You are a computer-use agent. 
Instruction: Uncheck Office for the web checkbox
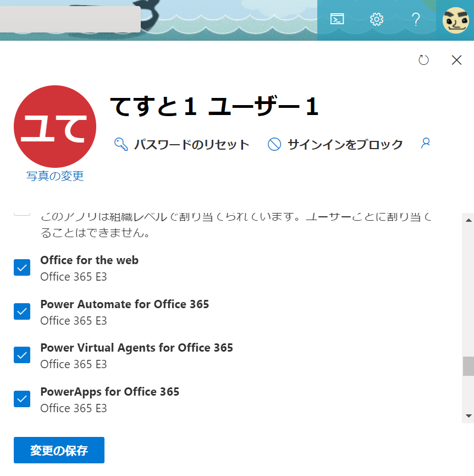(22, 267)
